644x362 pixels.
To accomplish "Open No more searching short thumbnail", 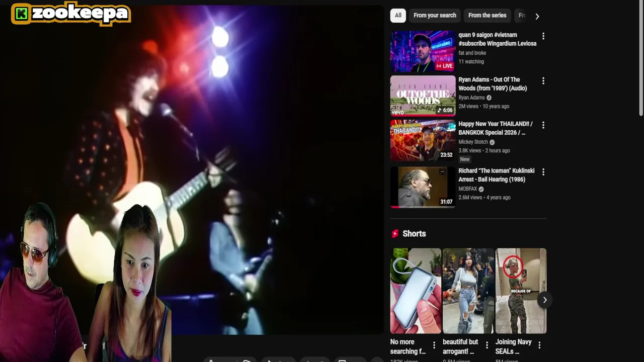I will tap(416, 291).
